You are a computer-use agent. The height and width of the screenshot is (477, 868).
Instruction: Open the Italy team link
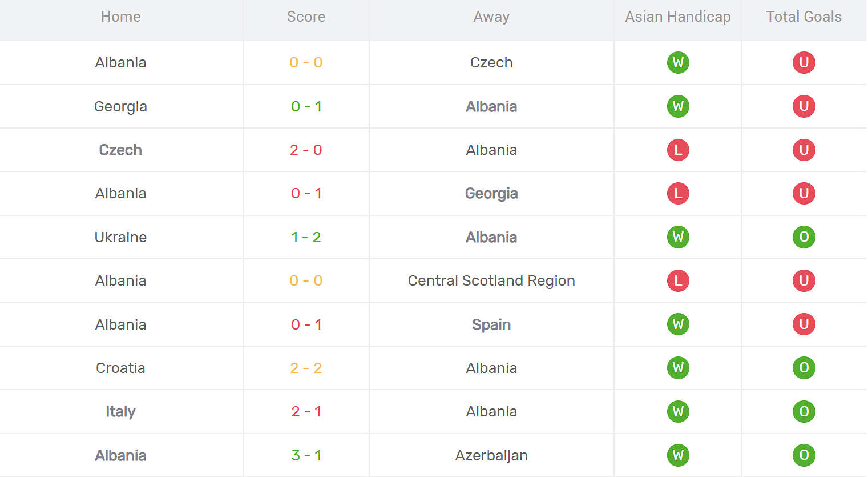point(120,411)
